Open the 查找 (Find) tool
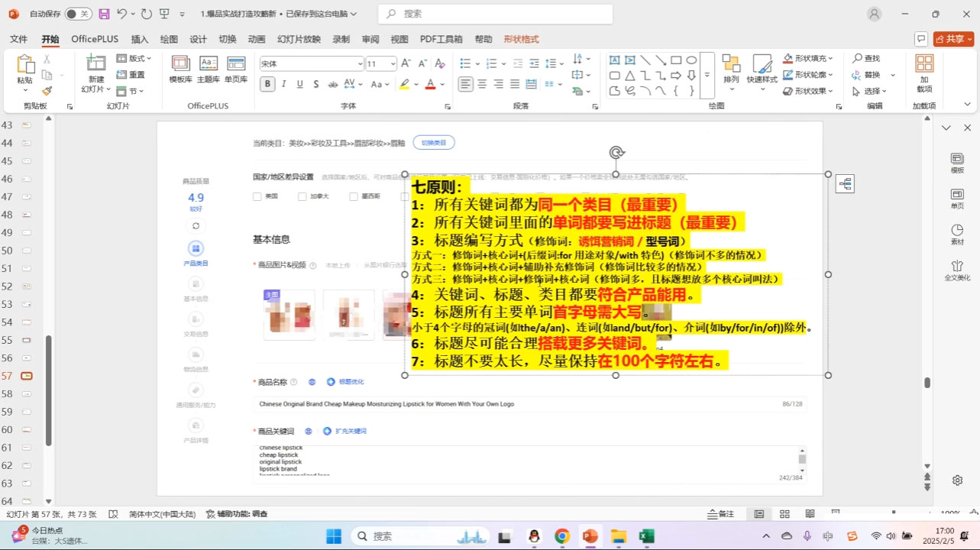Image resolution: width=980 pixels, height=550 pixels. coord(872,57)
